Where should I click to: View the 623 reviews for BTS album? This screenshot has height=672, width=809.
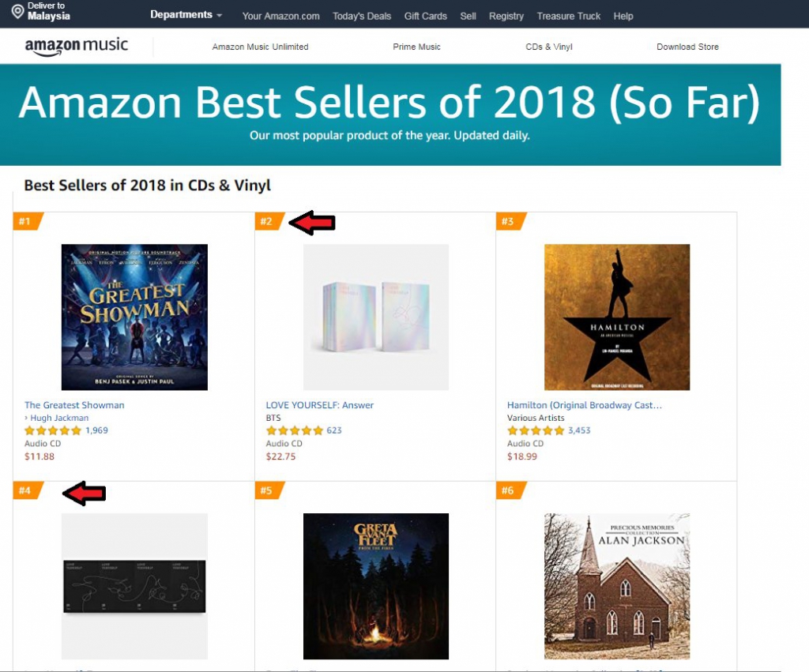coord(334,430)
